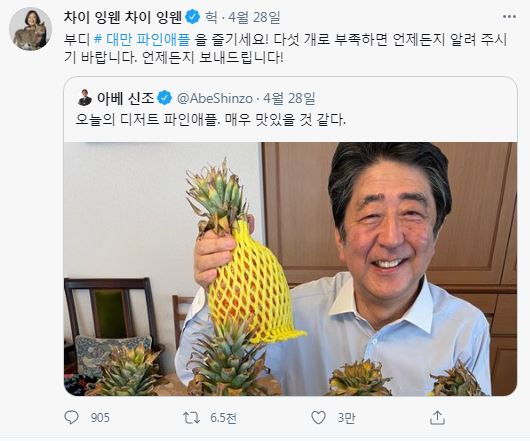Click the 3만 likes count
The image size is (530, 441).
point(346,418)
